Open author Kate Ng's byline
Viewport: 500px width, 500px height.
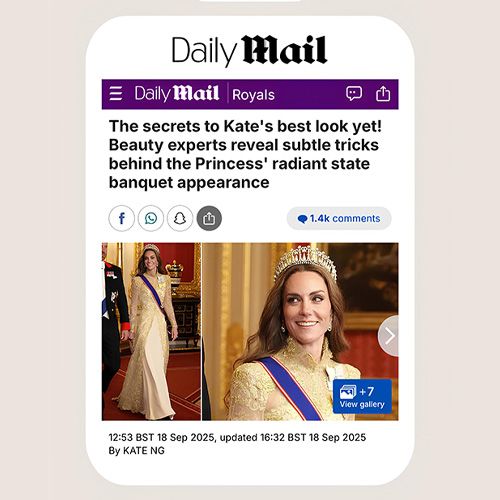[137, 451]
